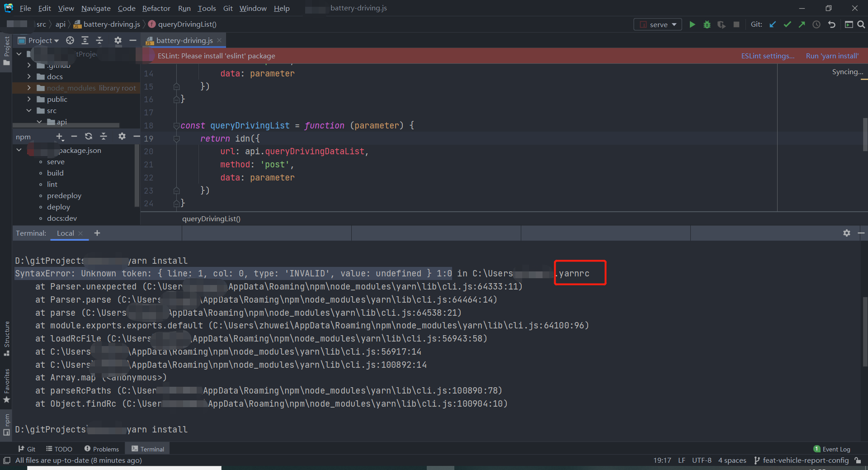
Task: Open the Refactor menu
Action: coord(156,8)
